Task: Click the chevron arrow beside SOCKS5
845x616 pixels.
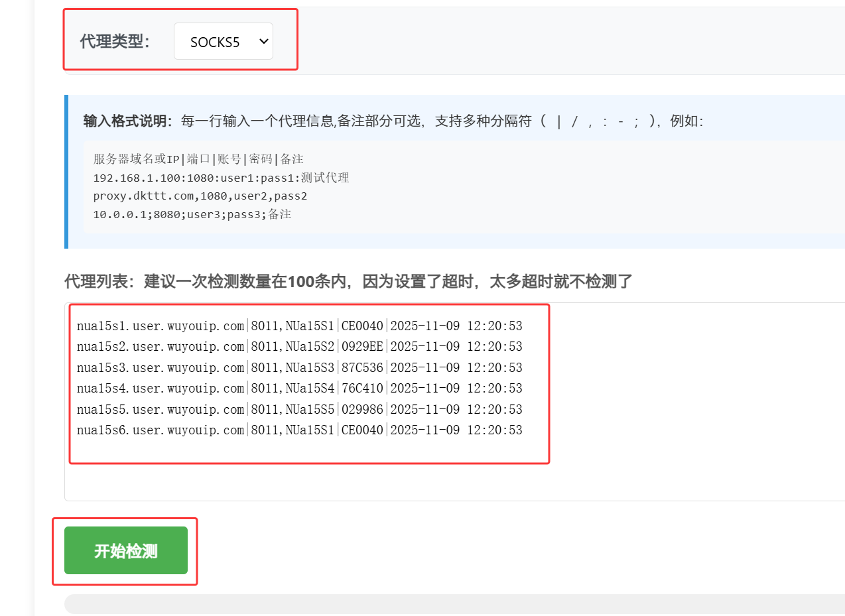Action: [x=263, y=42]
